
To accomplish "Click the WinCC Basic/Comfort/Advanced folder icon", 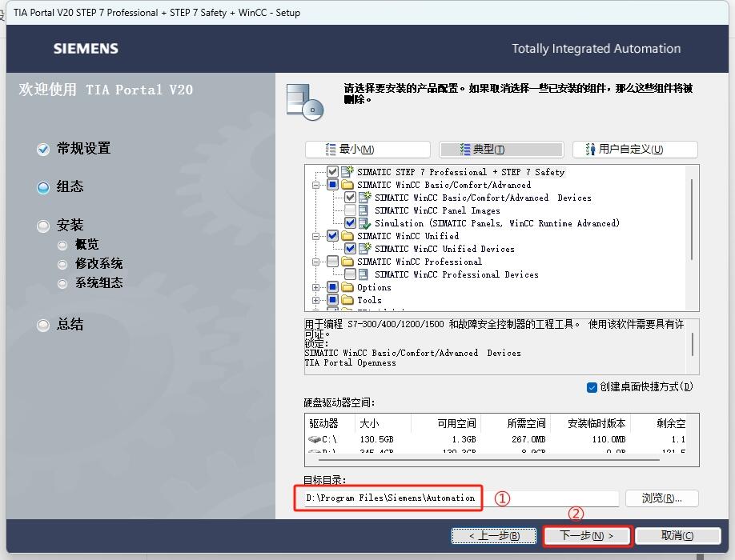I will click(347, 185).
